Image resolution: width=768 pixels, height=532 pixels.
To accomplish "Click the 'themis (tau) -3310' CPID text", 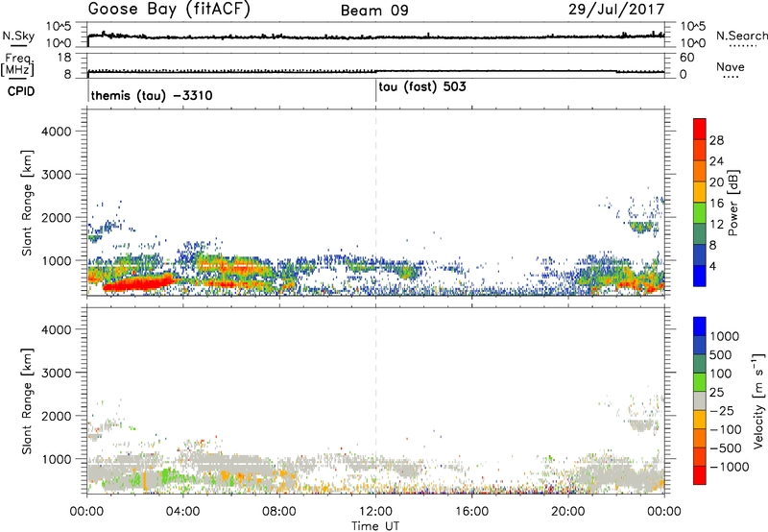I will (x=152, y=95).
